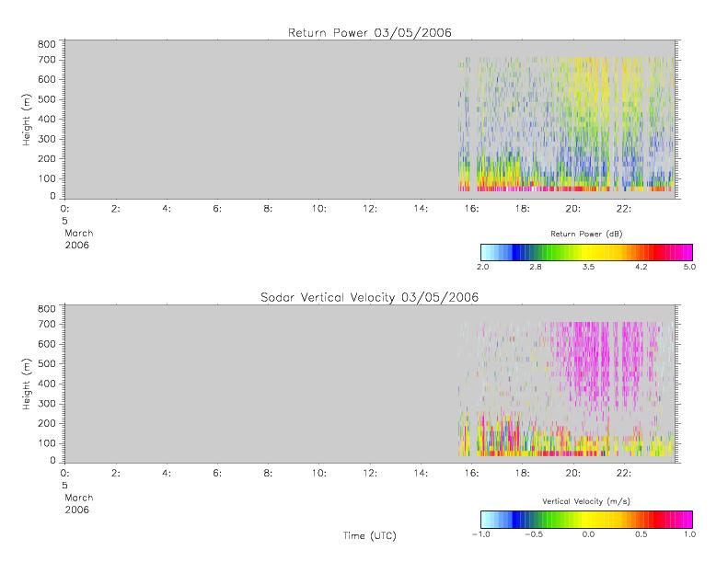This screenshot has width=728, height=562.
Task: Click the '16:' time tick of the top plot
Action: pyautogui.click(x=471, y=209)
